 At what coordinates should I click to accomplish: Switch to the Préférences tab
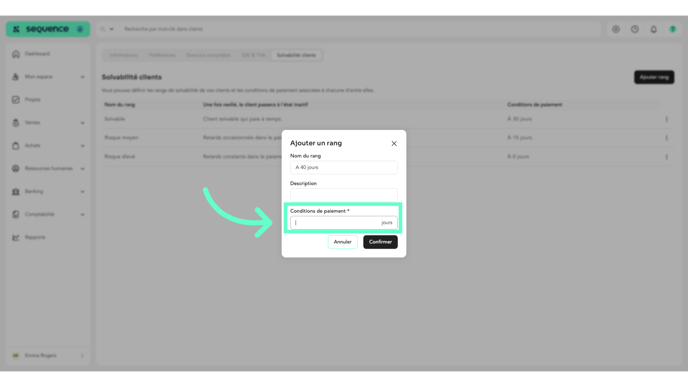(162, 55)
